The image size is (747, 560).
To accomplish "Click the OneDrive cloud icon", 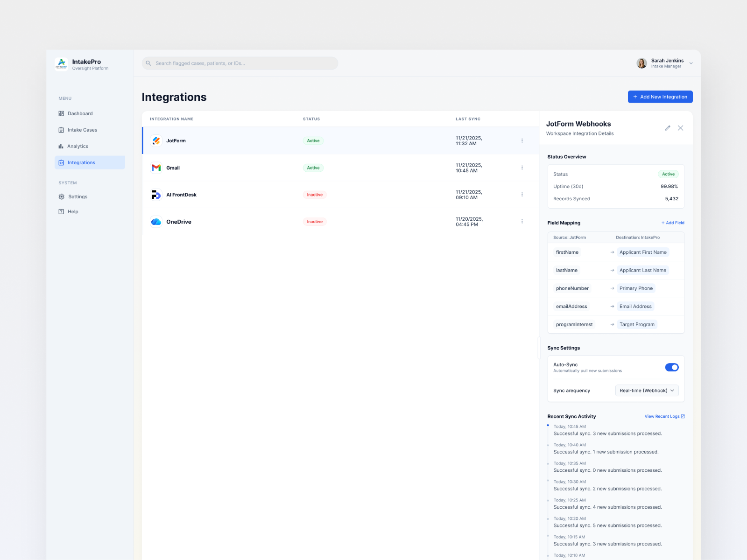I will pyautogui.click(x=156, y=222).
